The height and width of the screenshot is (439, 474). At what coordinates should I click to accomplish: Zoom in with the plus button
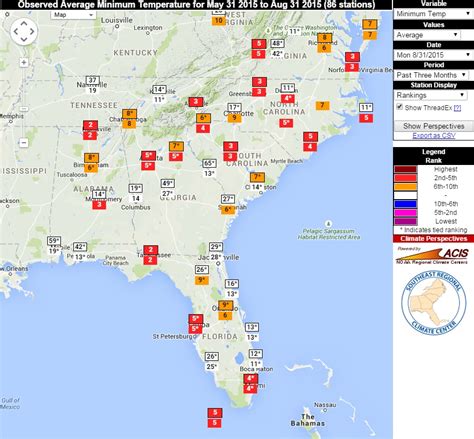24,62
